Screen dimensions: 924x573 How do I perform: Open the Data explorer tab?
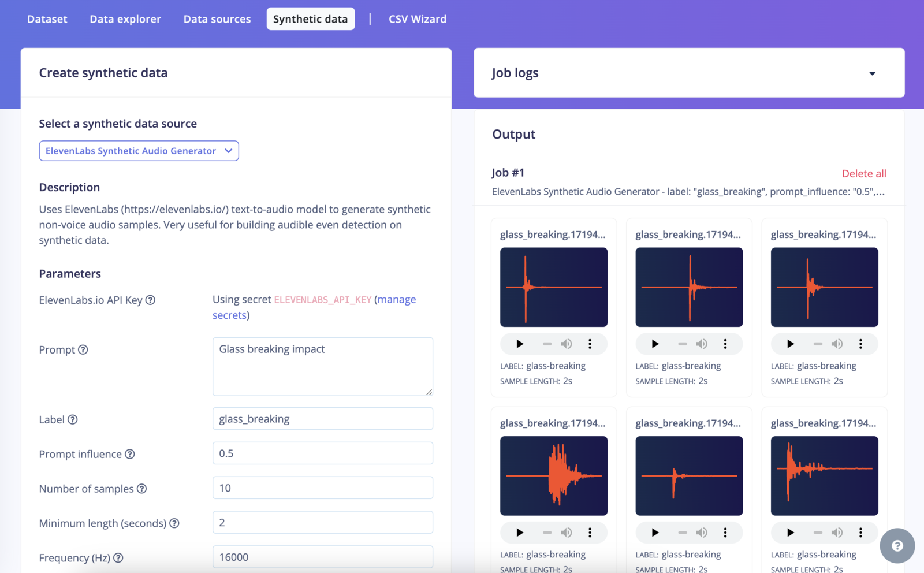click(125, 19)
